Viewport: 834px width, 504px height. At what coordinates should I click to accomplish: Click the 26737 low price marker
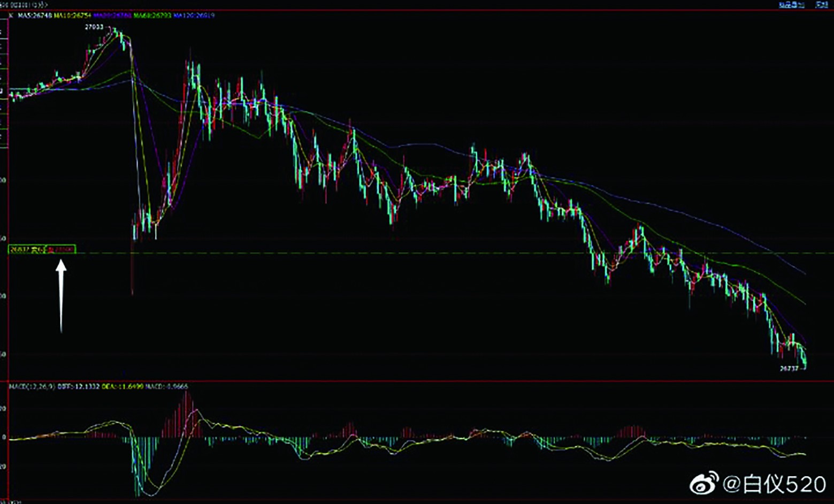(x=789, y=368)
